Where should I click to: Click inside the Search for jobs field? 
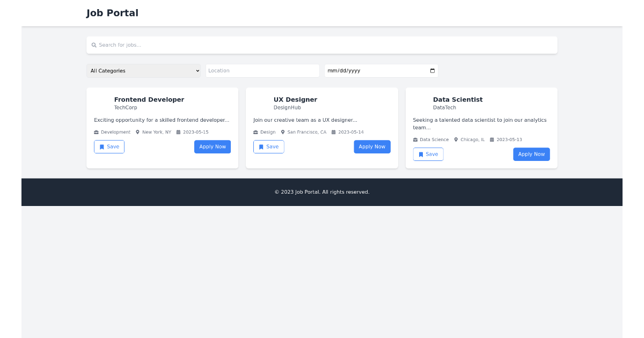point(322,45)
